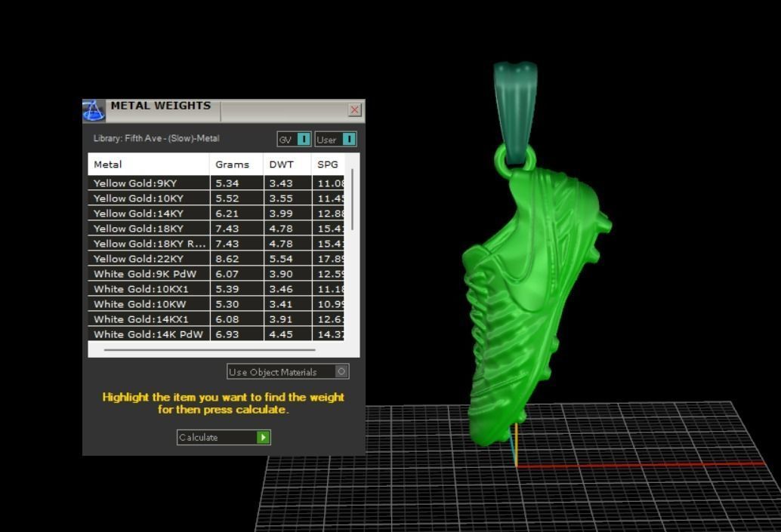Click the horizontal scrollbar under metals table
781x532 pixels.
point(209,350)
